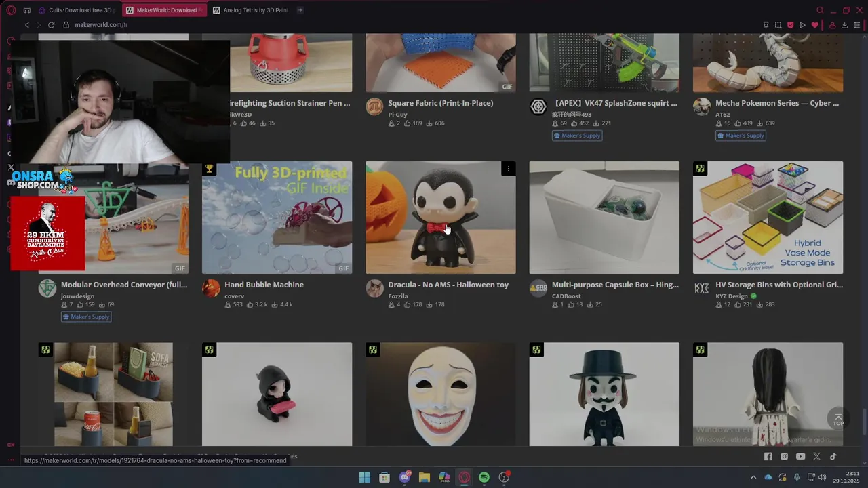The height and width of the screenshot is (488, 868).
Task: Open the hooded reaper figure thumbnail
Action: pos(277,394)
